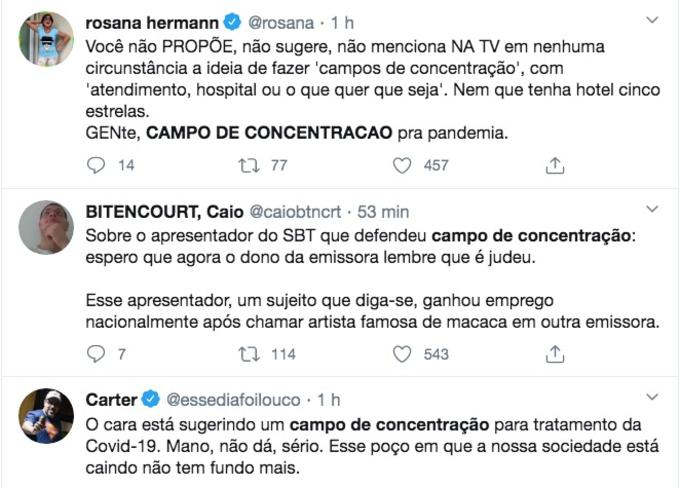This screenshot has width=680, height=488.
Task: Share rosana hermann's tweet
Action: 555,166
